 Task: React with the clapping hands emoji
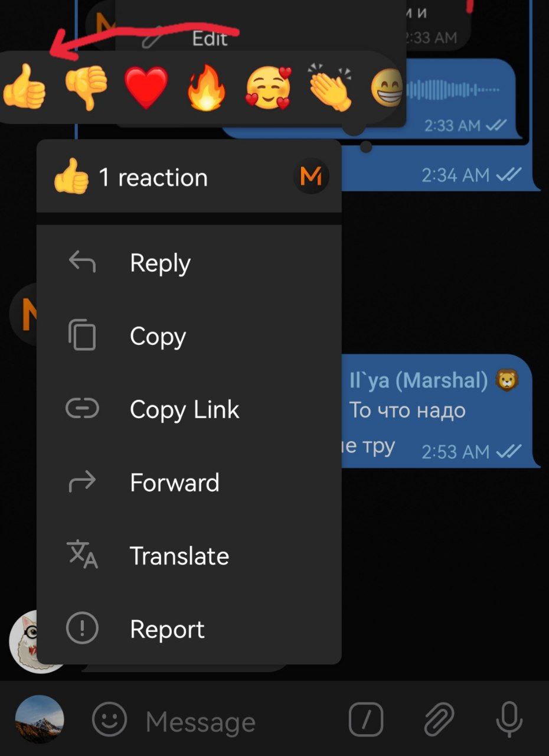point(331,87)
